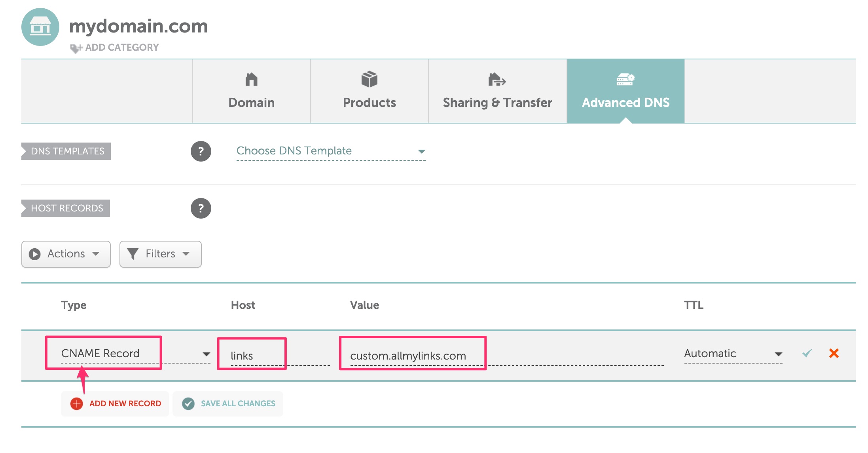Click the Host field containing links
The height and width of the screenshot is (453, 868).
click(x=280, y=356)
